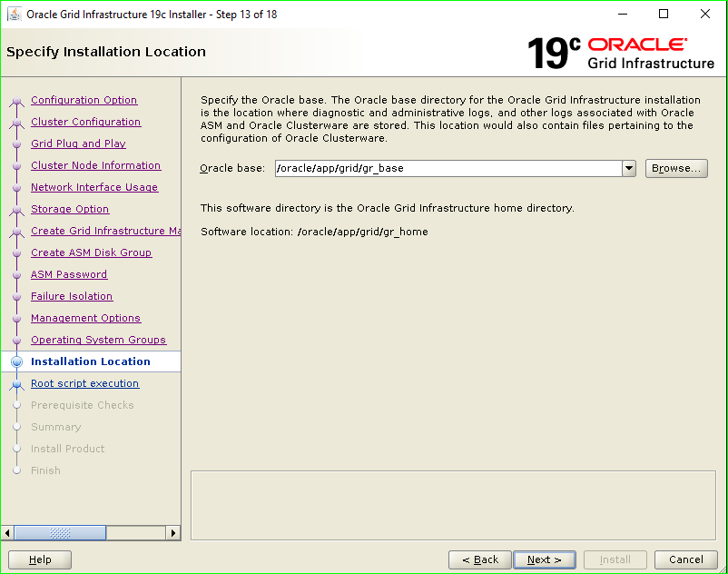Click the Cluster Node Information step marker
728x574 pixels.
tap(16, 166)
